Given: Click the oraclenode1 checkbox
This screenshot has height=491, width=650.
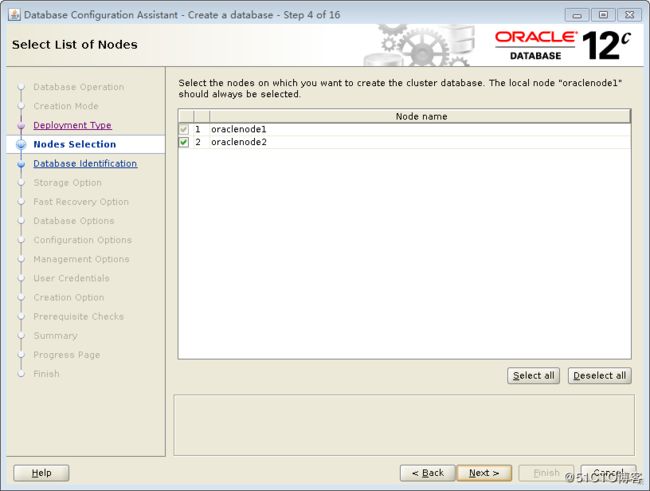Looking at the screenshot, I should [184, 129].
